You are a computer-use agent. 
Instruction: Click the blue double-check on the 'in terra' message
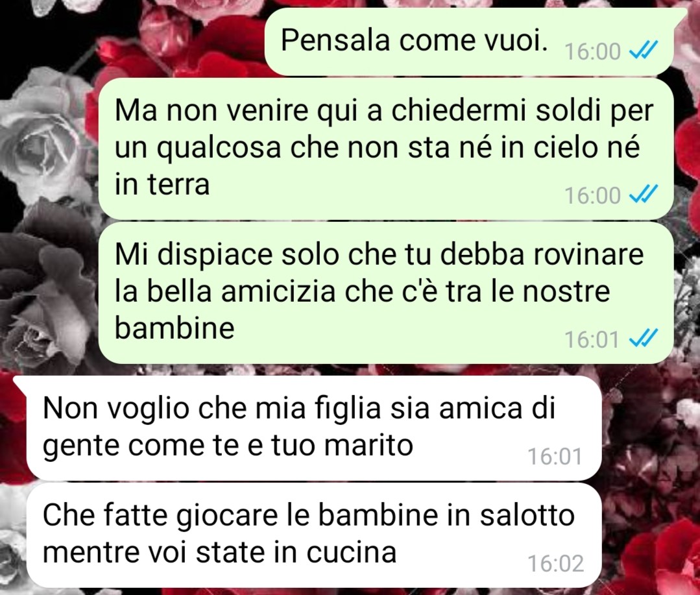click(x=644, y=195)
